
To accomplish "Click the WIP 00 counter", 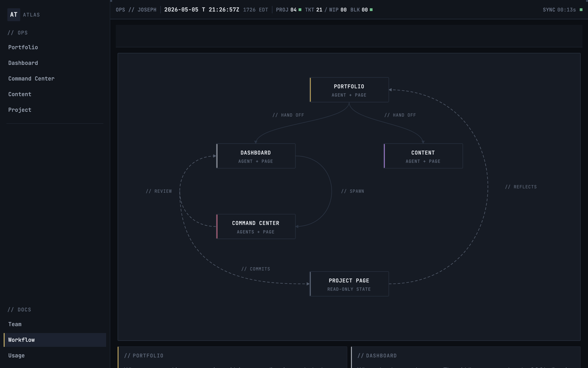I will 338,10.
